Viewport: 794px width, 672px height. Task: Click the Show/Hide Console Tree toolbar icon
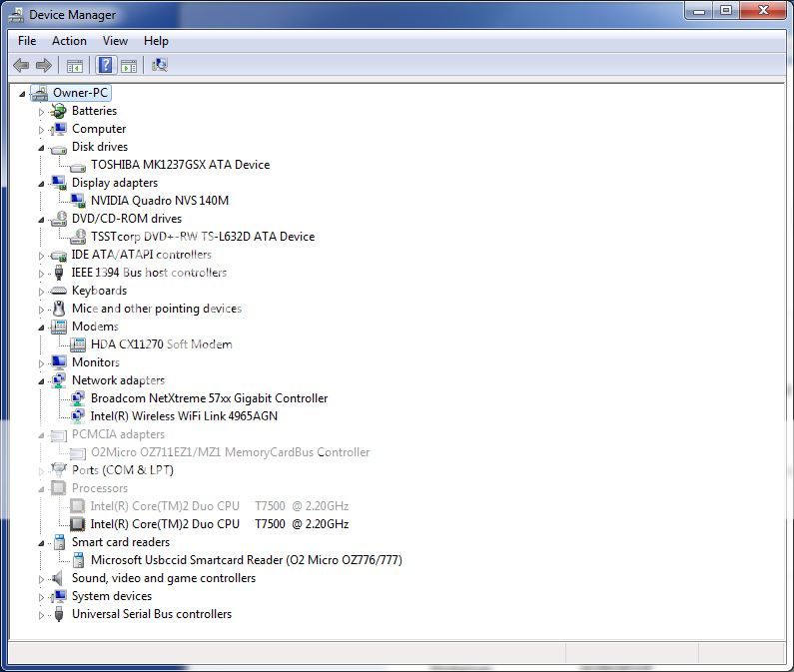pos(75,65)
